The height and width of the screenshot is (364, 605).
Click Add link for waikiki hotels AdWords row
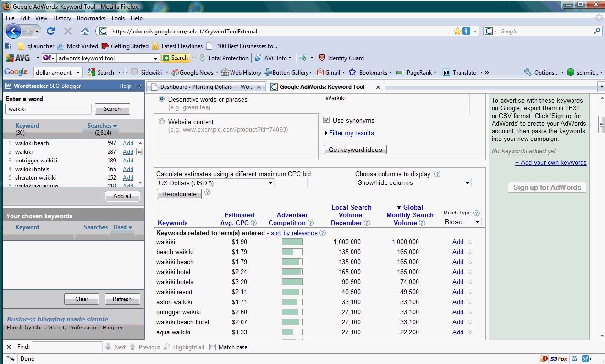tap(458, 282)
